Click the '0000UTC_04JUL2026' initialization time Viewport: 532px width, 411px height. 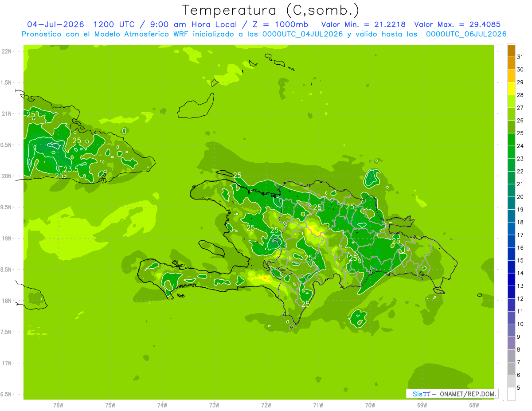coord(303,34)
